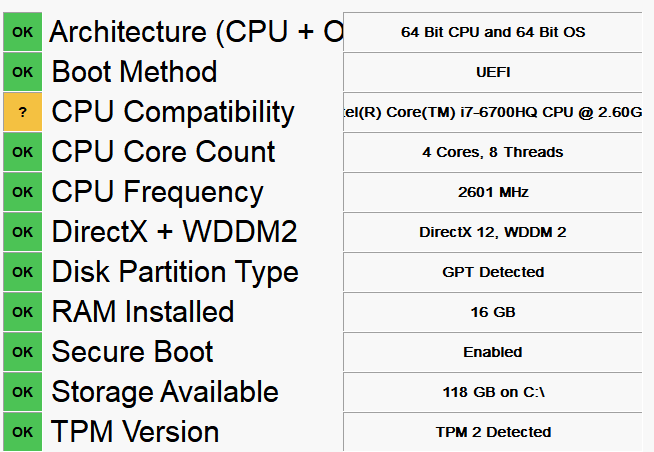Click the OK badge for Disk Partition Type
This screenshot has height=452, width=654.
pyautogui.click(x=23, y=272)
